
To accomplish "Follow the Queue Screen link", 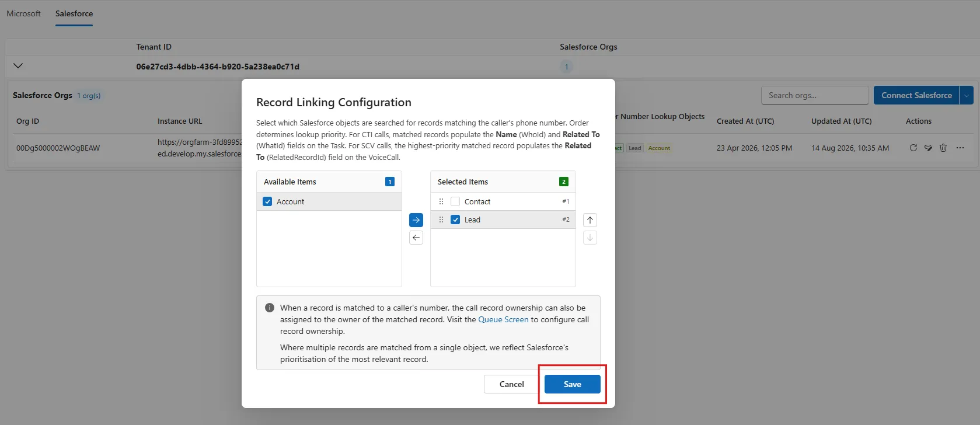I will [x=503, y=319].
